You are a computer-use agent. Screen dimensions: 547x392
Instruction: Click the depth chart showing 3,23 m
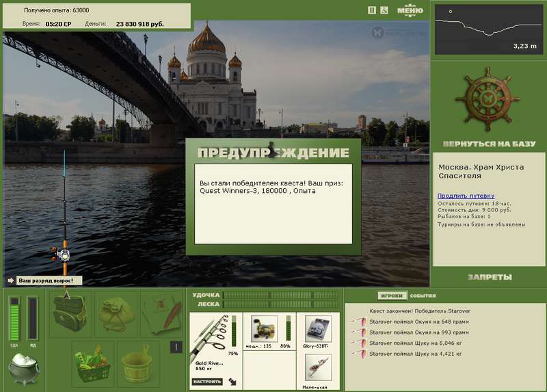click(x=489, y=29)
